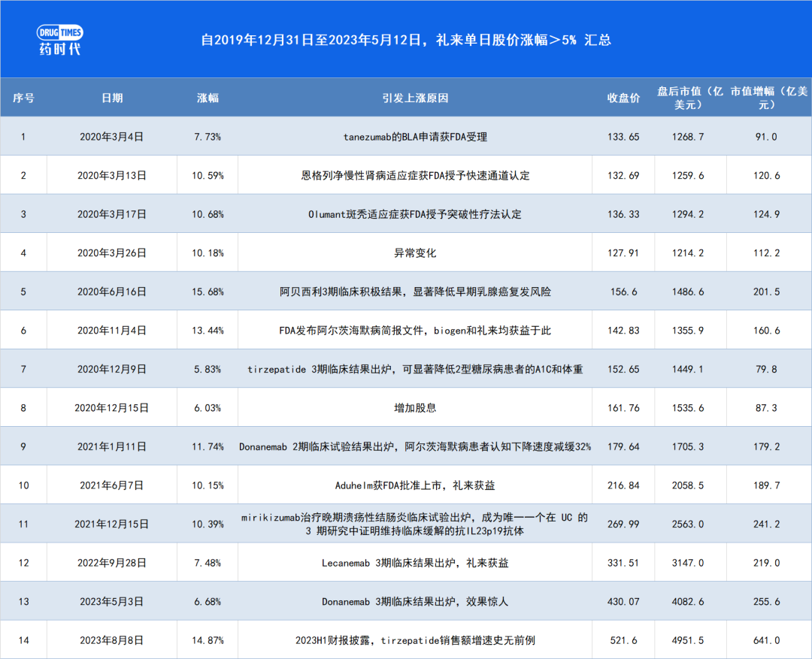The width and height of the screenshot is (812, 659).
Task: Select the market cap value 3147.0
Action: [689, 563]
